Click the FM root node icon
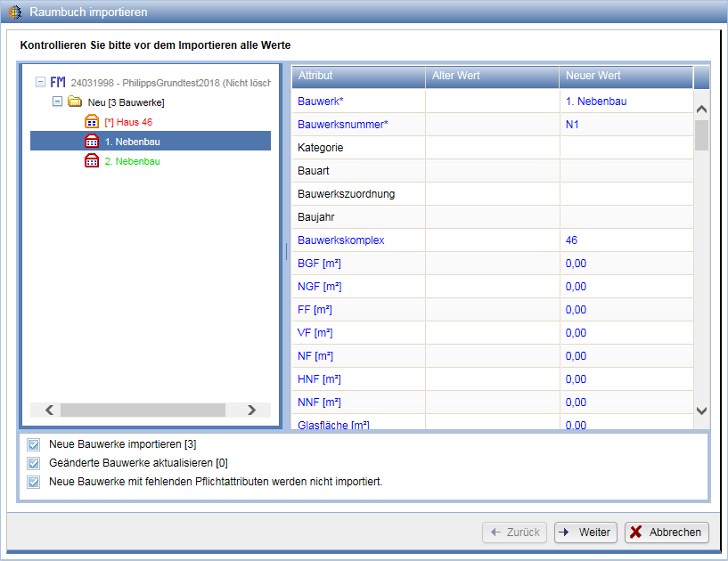728x561 pixels. click(x=58, y=82)
